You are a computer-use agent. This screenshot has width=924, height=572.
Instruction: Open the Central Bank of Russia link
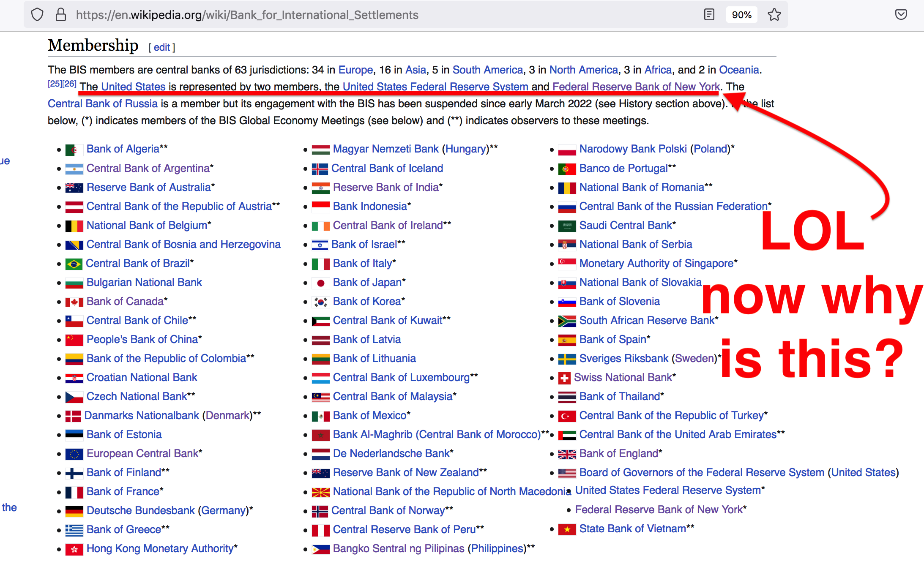click(x=102, y=104)
